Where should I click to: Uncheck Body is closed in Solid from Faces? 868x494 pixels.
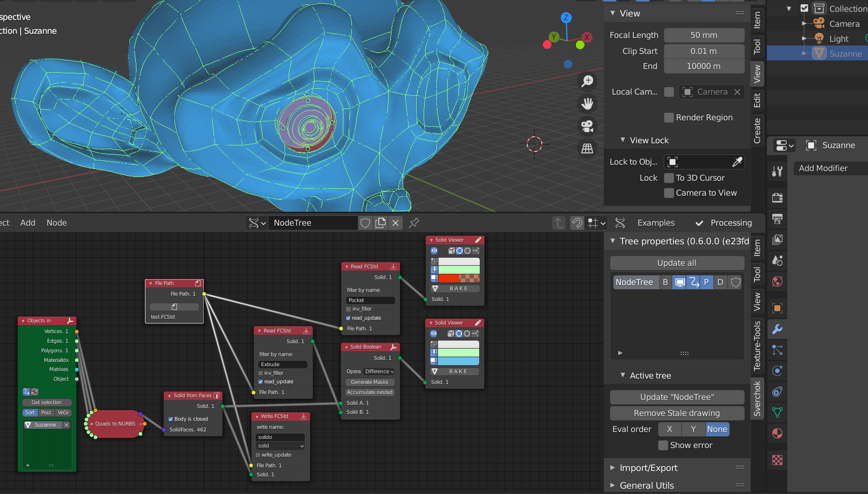click(x=171, y=419)
